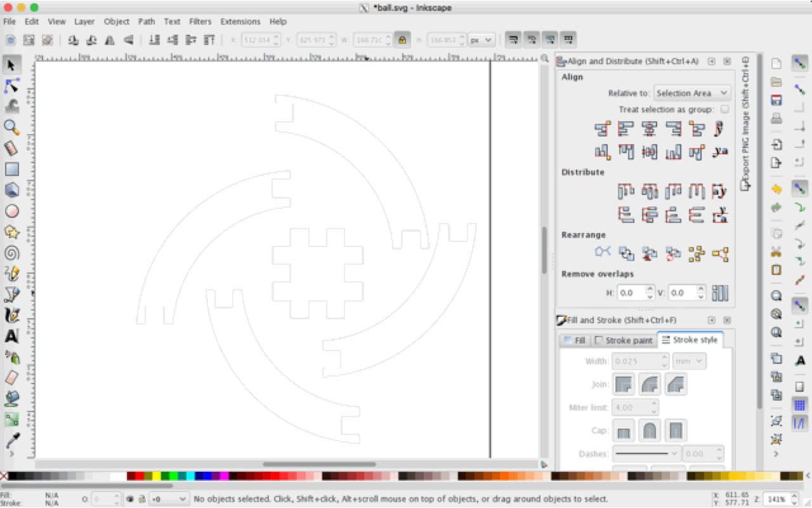
Task: Select the Zoom magnifier tool
Action: point(11,127)
